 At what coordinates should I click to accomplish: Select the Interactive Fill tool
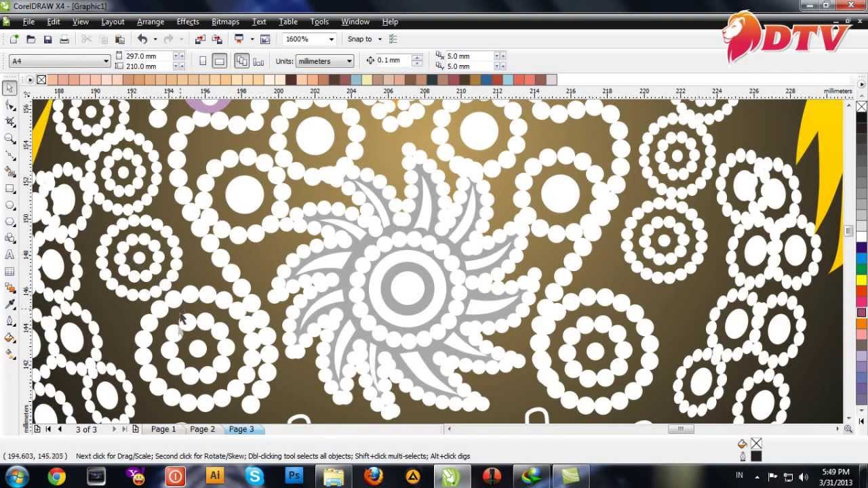click(9, 354)
